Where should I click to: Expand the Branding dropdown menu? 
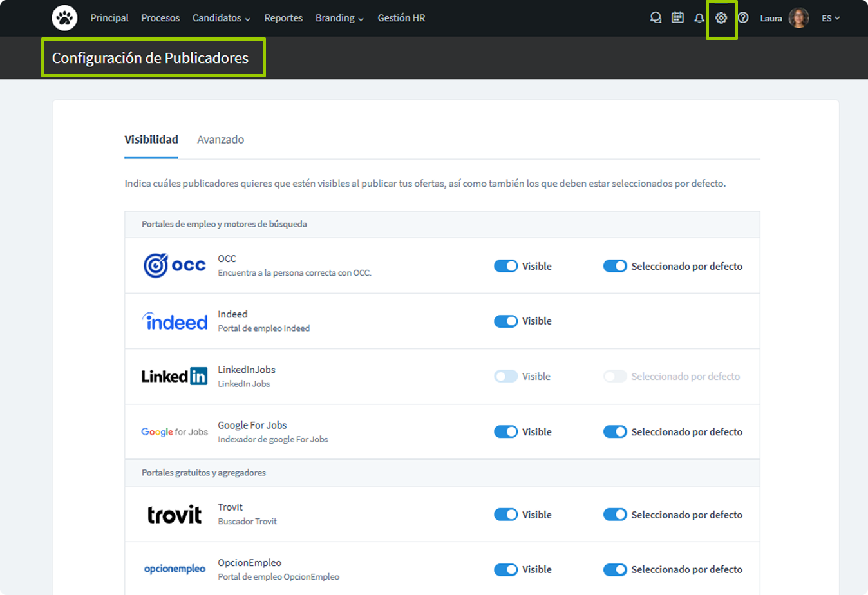pos(339,18)
